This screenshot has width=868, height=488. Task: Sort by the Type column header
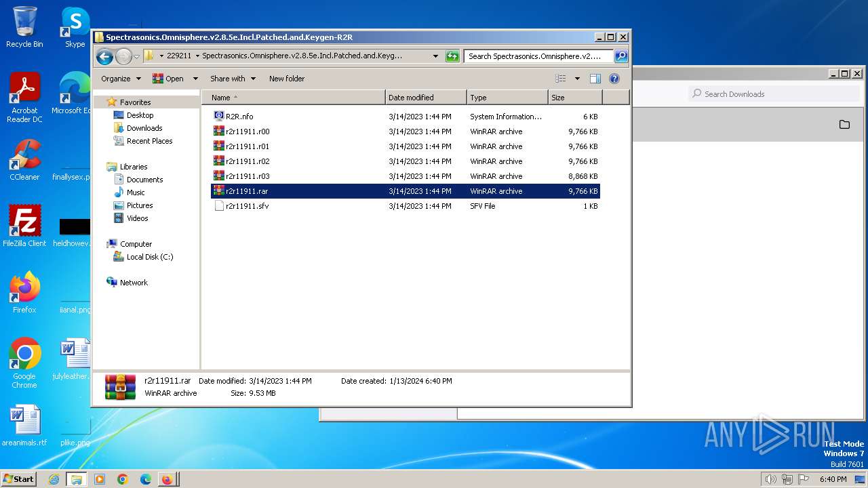coord(507,98)
